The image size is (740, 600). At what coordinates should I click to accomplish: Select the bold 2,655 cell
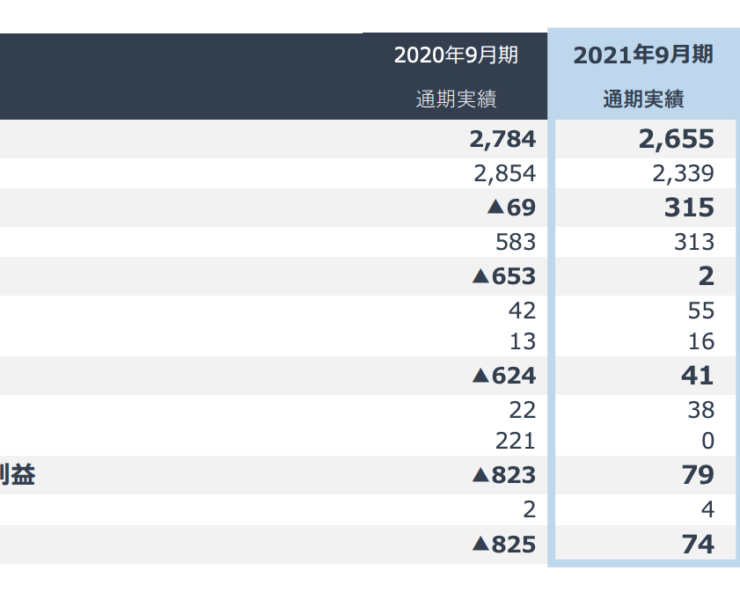[x=676, y=139]
